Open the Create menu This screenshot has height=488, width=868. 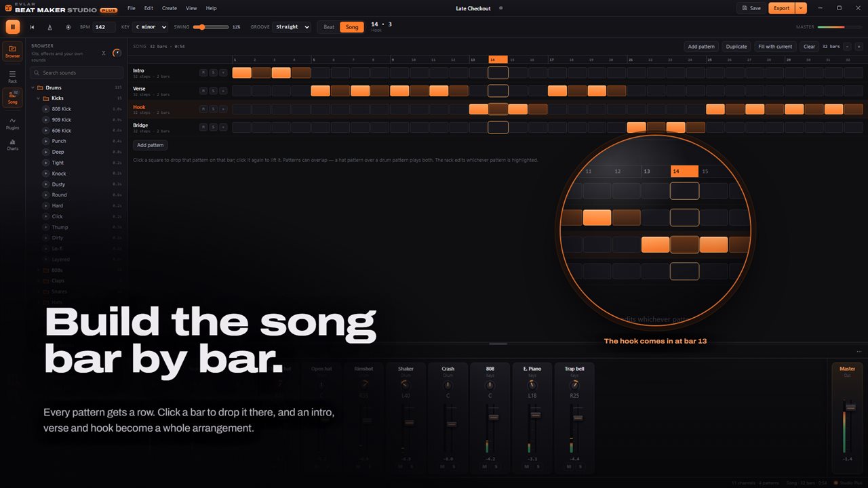pos(170,8)
